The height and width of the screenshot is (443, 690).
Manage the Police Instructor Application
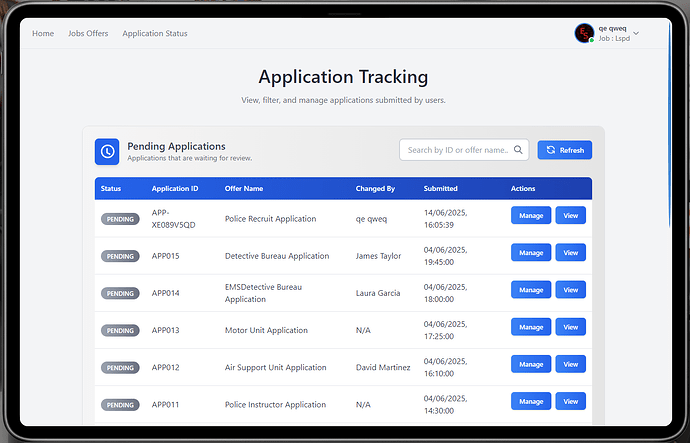pyautogui.click(x=531, y=401)
